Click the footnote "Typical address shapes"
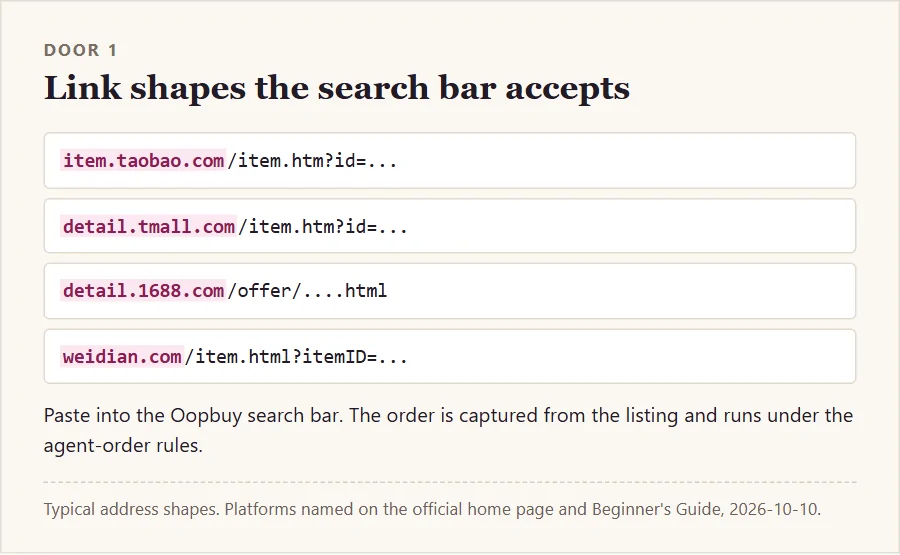Image resolution: width=900 pixels, height=555 pixels. tap(432, 509)
